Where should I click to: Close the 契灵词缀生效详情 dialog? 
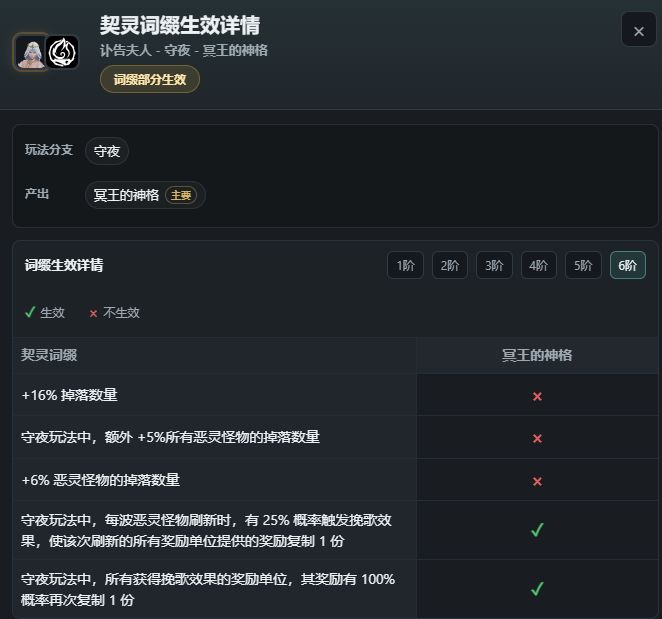pos(638,30)
